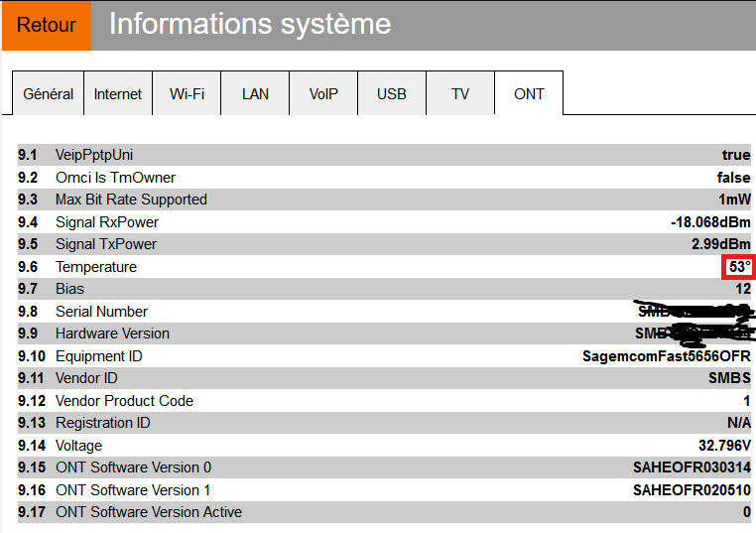Select the Signal RxPower value -18.068dBm
Image resolution: width=756 pixels, height=533 pixels.
pos(710,222)
